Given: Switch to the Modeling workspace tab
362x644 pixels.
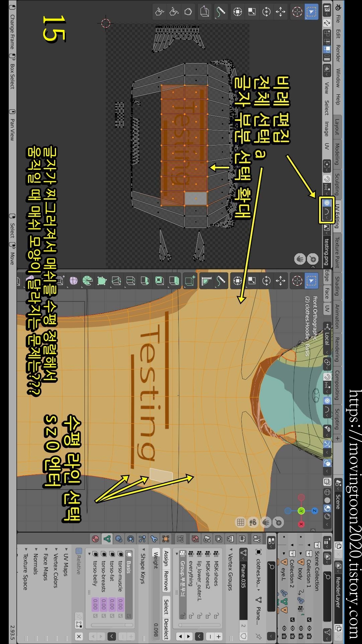Looking at the screenshot, I should point(337,154).
